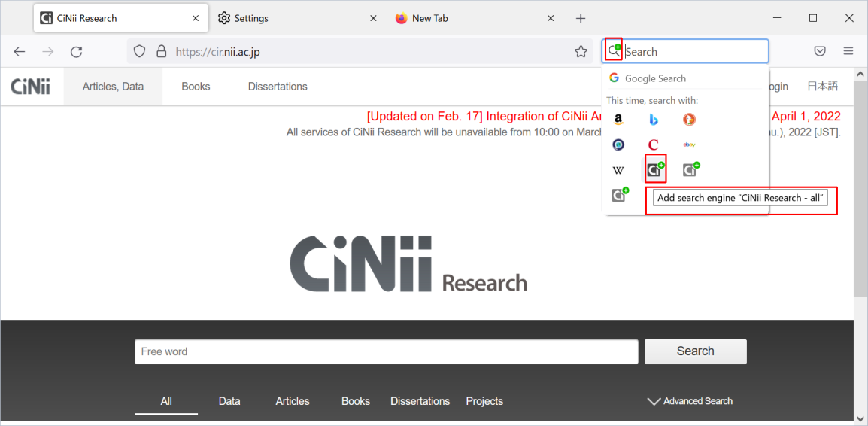Click the Search button beside Free word

(x=695, y=351)
